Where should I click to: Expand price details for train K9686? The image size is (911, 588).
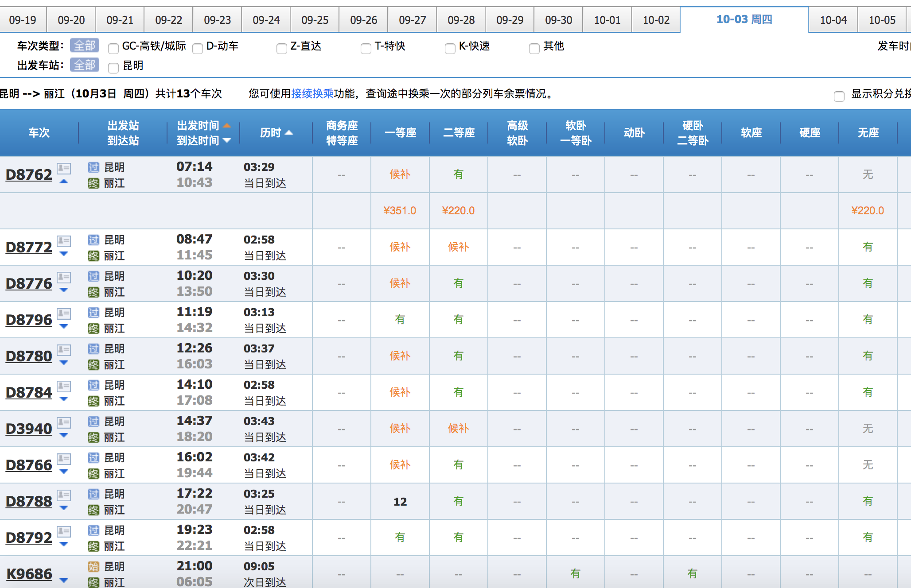pos(64,580)
